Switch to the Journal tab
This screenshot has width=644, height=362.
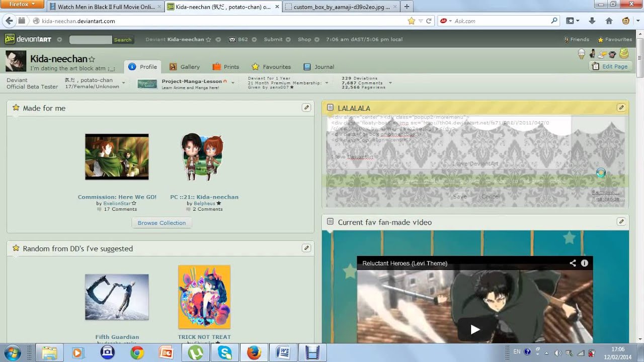319,67
